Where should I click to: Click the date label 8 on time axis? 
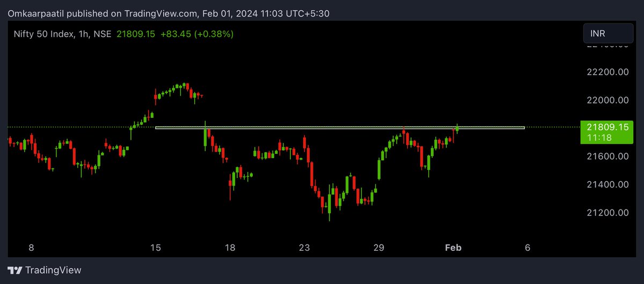(31, 248)
